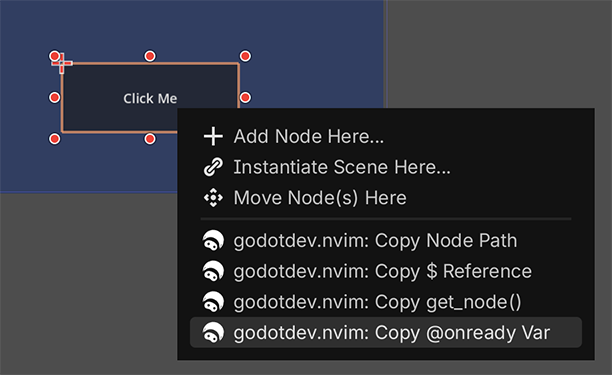The height and width of the screenshot is (375, 612).
Task: Click the bottom-left resize handle of the button
Action: tap(55, 139)
